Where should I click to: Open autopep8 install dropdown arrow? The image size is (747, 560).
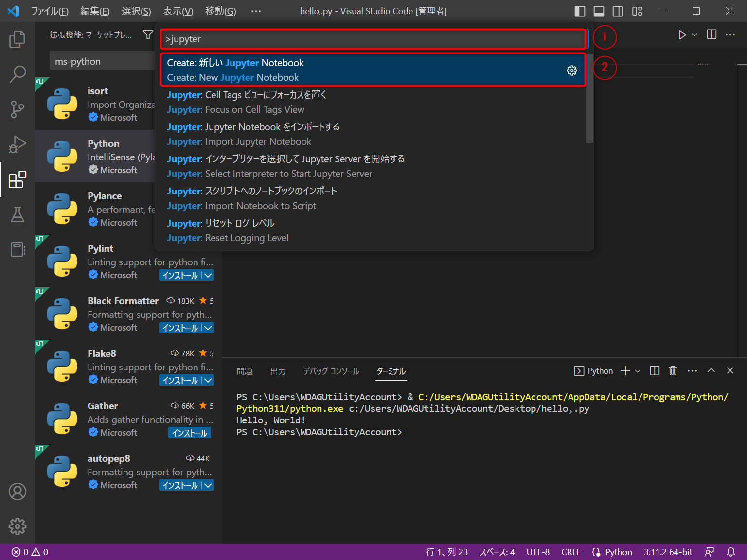click(x=208, y=485)
